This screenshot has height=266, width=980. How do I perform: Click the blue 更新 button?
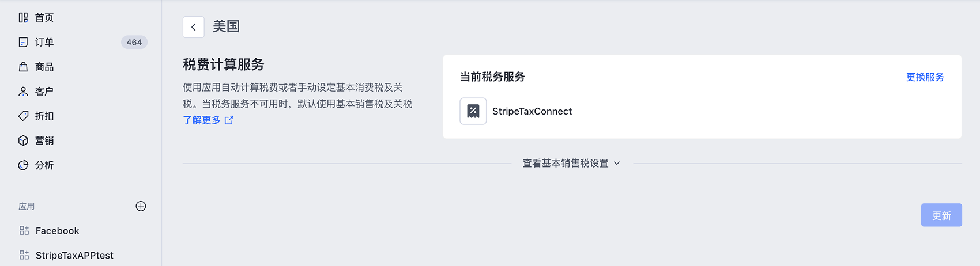pyautogui.click(x=941, y=215)
